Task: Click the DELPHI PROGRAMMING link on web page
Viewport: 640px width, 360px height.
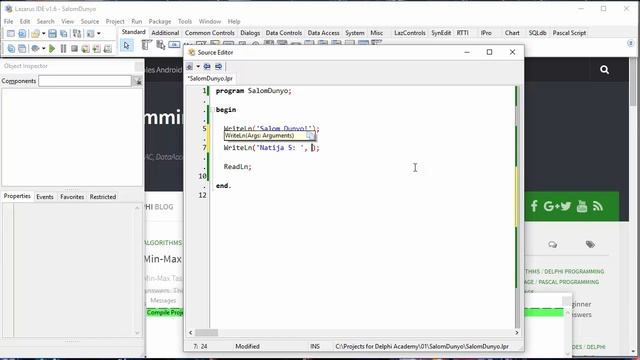Action: pos(574,271)
